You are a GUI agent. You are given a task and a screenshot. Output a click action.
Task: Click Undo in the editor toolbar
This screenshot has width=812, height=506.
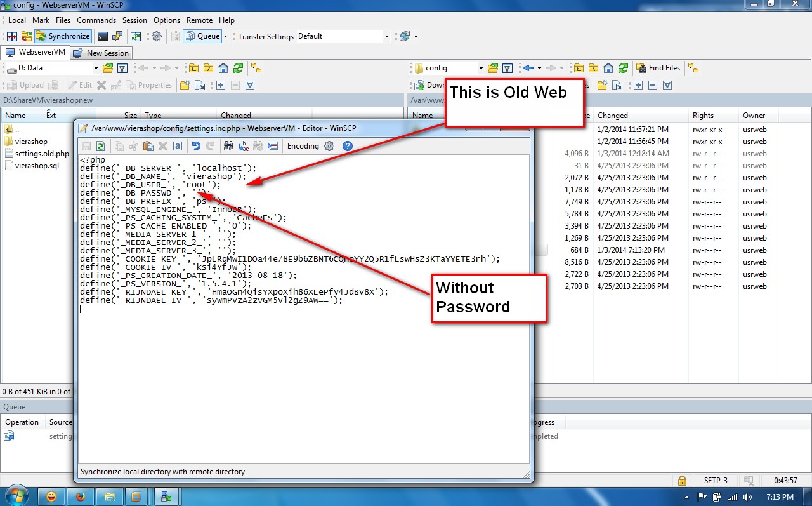196,146
